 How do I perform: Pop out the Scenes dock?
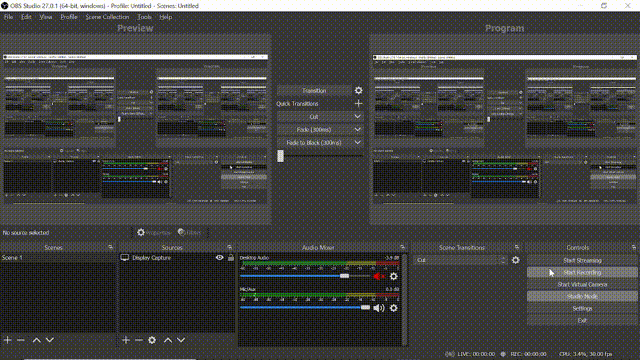(110, 247)
